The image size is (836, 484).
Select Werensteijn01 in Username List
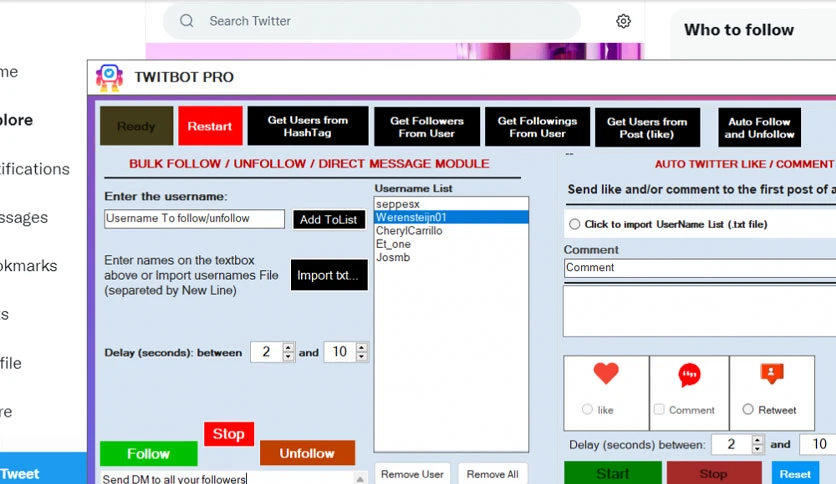pos(451,217)
